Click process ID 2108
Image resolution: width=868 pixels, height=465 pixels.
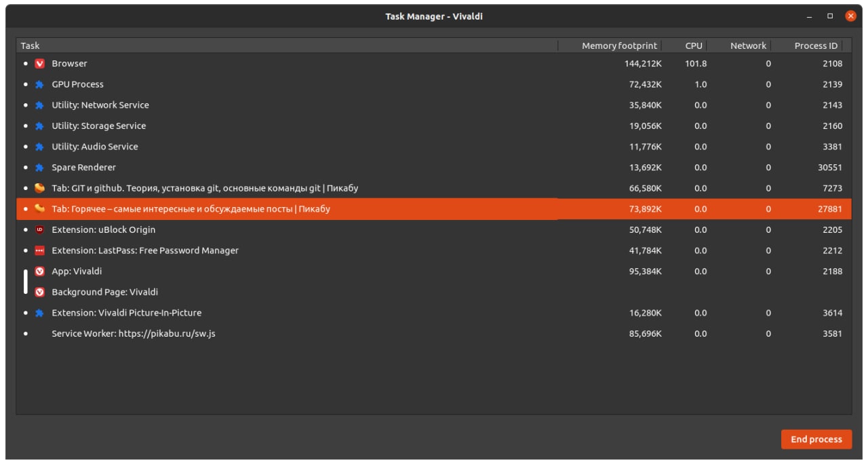832,64
